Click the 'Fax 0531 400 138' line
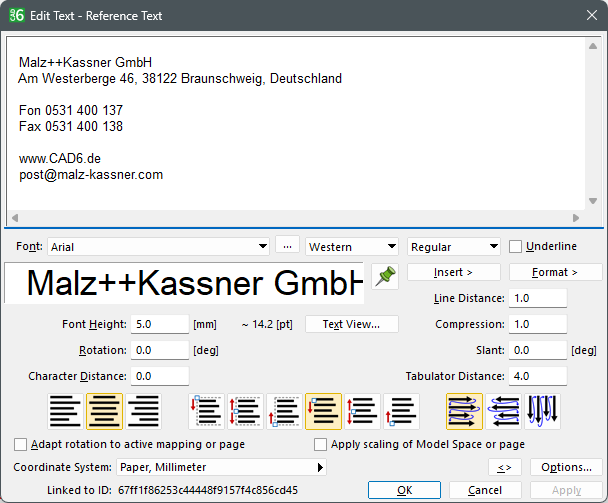The image size is (608, 503). coord(71,126)
